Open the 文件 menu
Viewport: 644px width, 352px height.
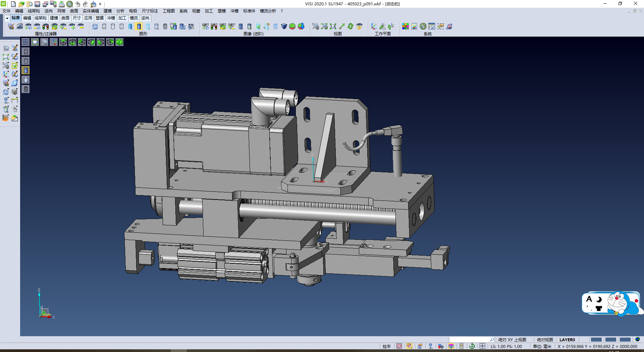(x=6, y=11)
